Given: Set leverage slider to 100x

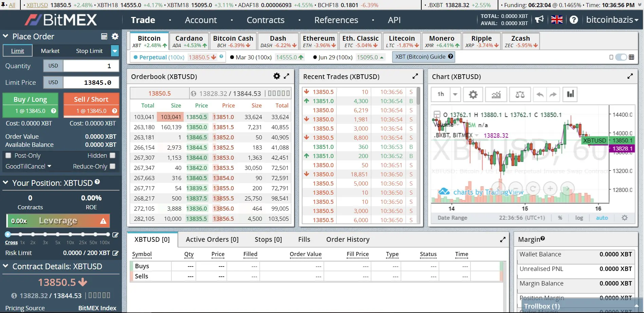Looking at the screenshot, I should coord(108,234).
